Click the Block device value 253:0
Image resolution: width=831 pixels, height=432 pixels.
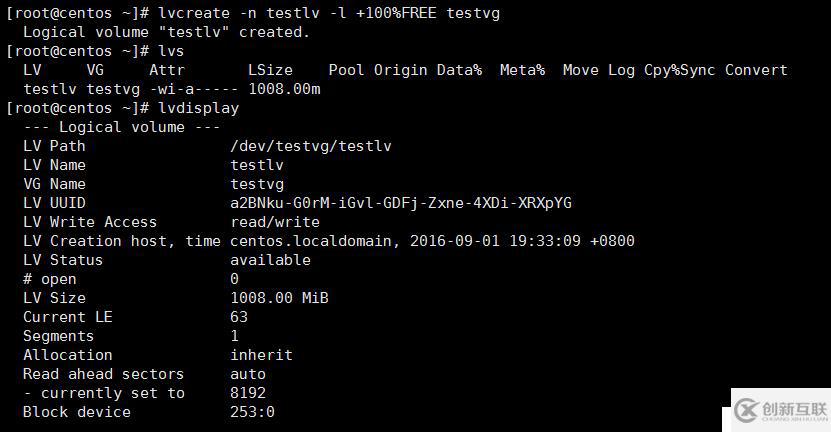pos(252,412)
